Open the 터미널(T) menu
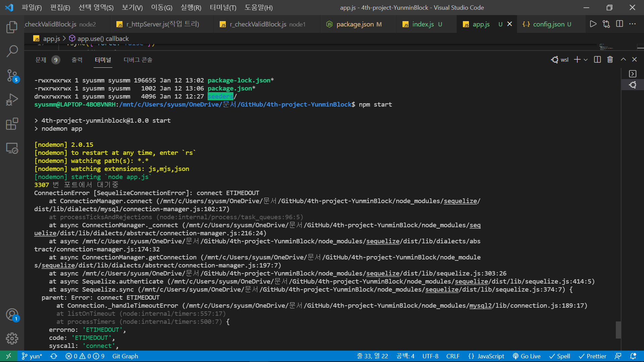Viewport: 644px width, 362px height. [x=223, y=7]
